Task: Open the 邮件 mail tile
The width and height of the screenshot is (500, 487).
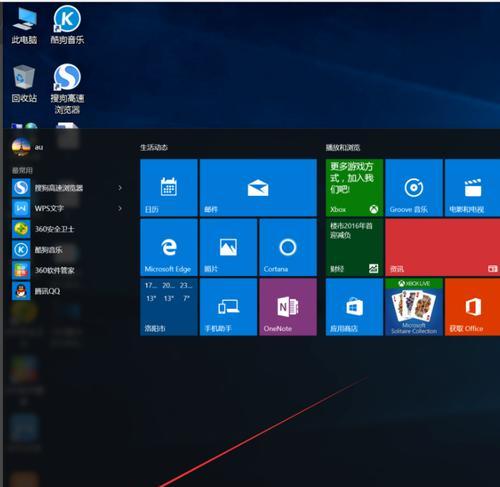Action: 258,188
